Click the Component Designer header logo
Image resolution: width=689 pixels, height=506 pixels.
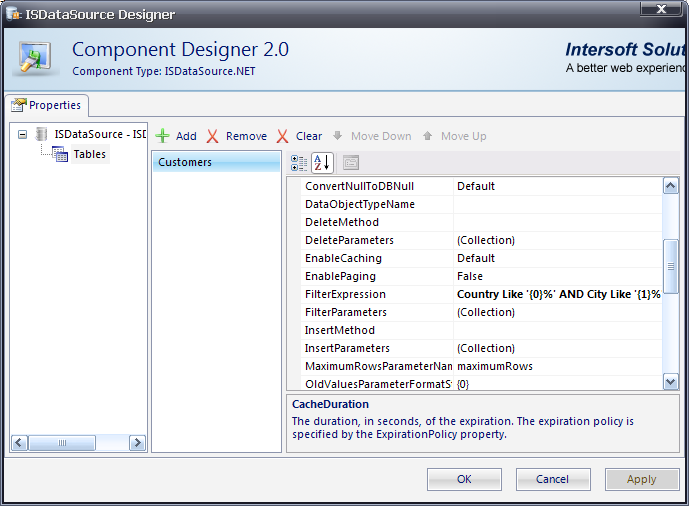pos(35,57)
